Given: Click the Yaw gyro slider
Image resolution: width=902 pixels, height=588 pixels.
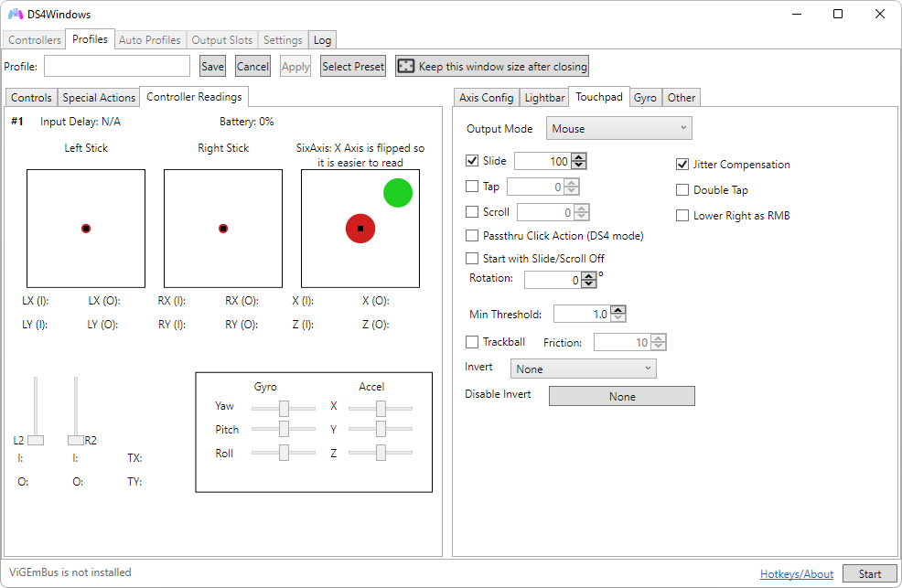Looking at the screenshot, I should point(284,408).
